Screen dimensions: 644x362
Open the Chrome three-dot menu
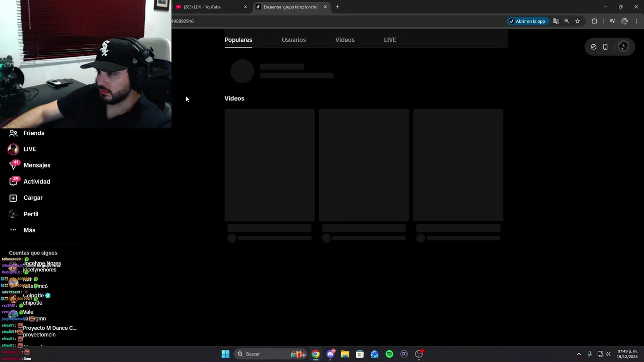coord(636,21)
